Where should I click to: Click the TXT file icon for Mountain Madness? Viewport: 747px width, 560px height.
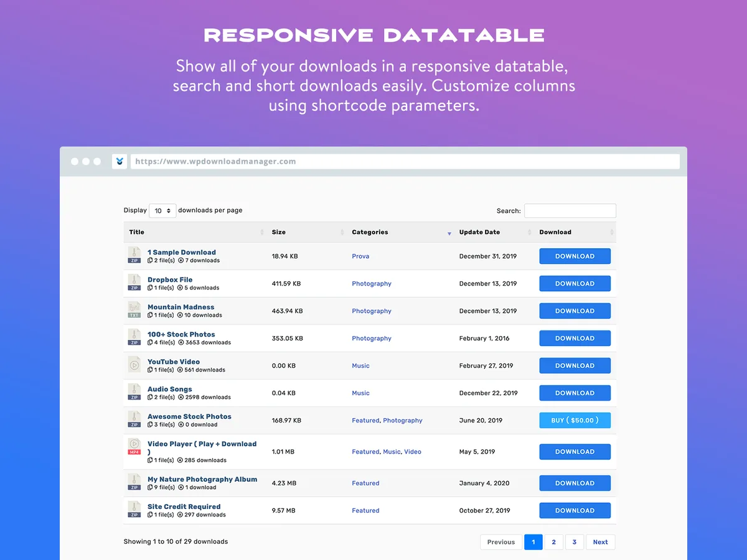134,310
